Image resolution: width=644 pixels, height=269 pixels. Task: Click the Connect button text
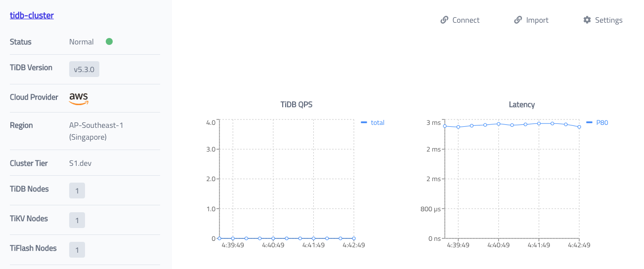(x=466, y=20)
